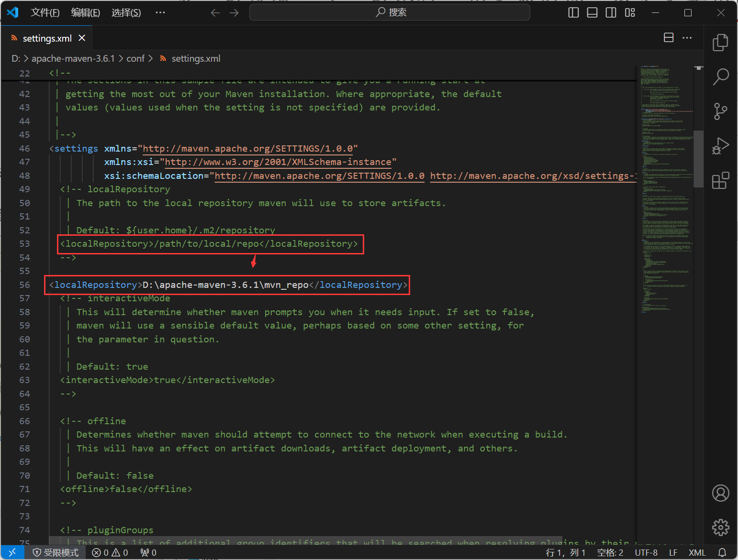Expand the title bar menu overflow ellipsis
The height and width of the screenshot is (560, 738).
160,12
